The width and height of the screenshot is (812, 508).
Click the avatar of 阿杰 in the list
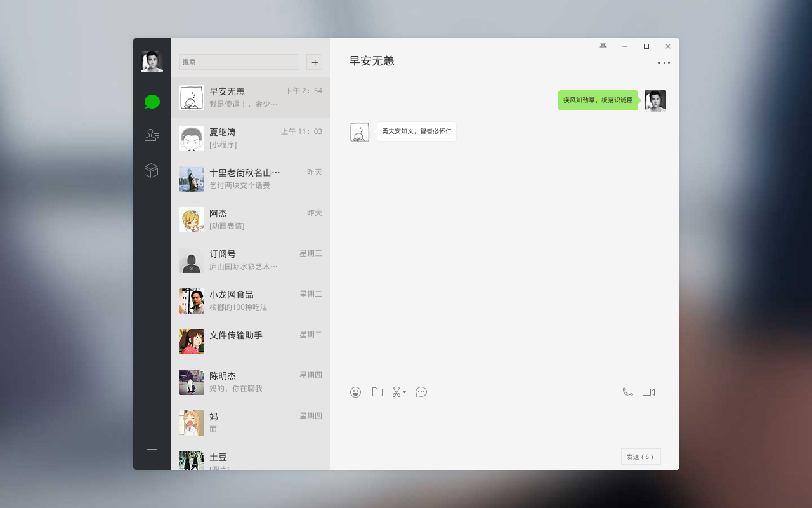(192, 220)
